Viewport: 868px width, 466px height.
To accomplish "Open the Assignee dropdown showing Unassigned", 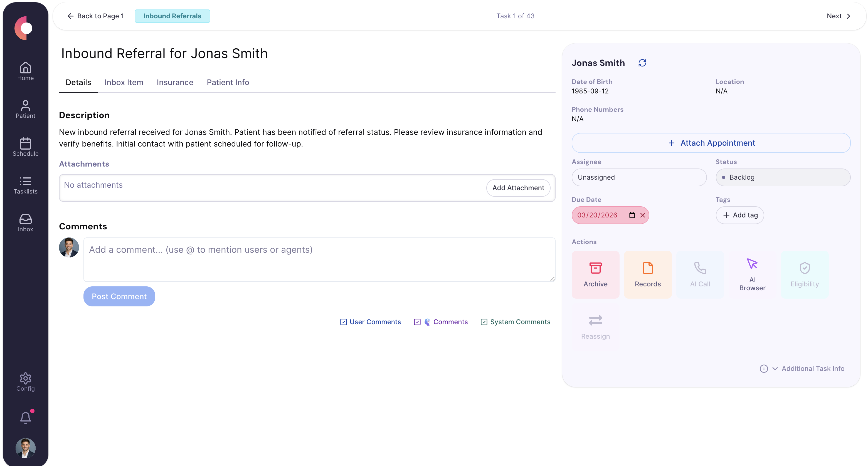I will [639, 177].
